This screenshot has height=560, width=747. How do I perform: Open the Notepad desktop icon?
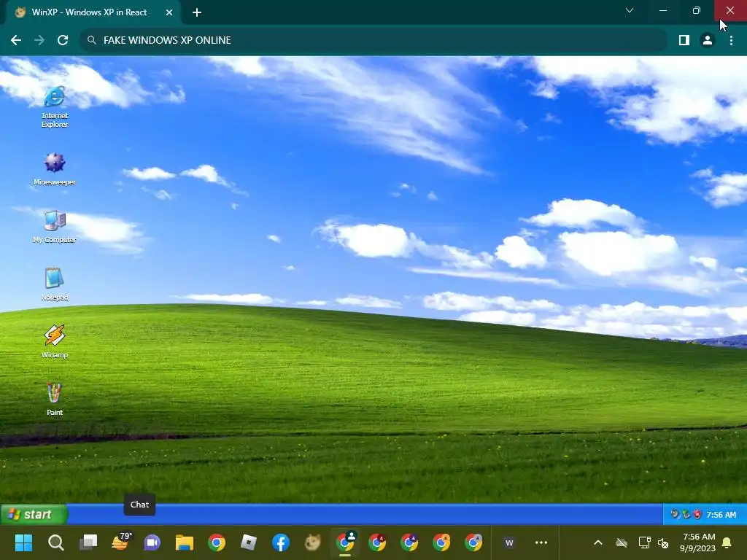(55, 284)
